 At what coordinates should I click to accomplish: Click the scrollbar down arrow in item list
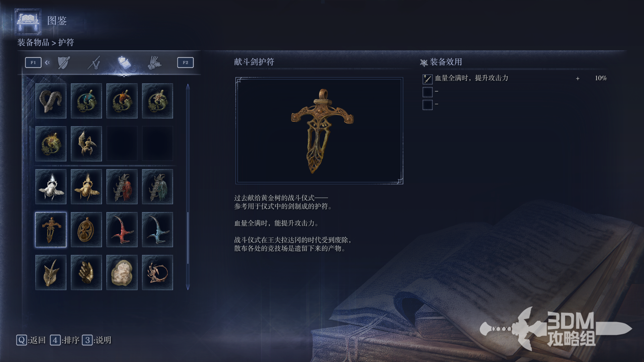188,287
